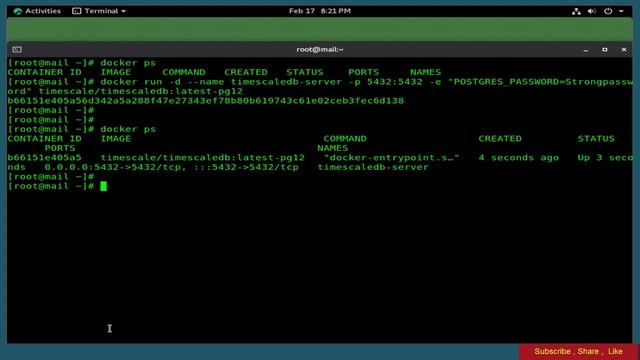Click the 'docker run -d --name timescaledb-server' command

point(221,82)
